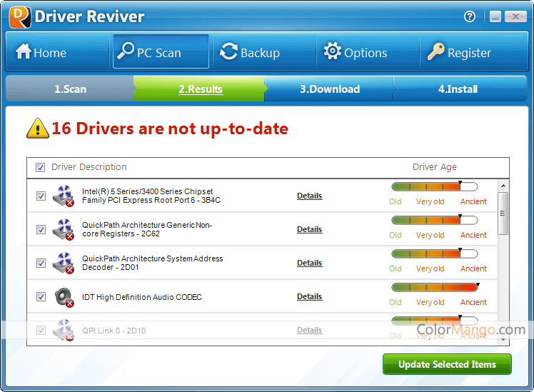Open the Backup tab
The width and height of the screenshot is (534, 392).
click(265, 52)
